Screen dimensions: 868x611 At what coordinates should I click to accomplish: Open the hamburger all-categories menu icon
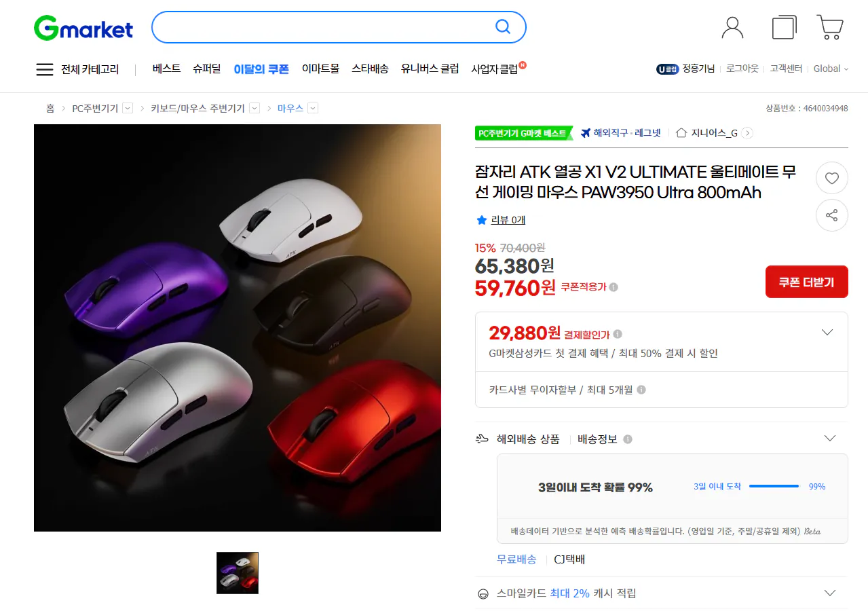45,69
